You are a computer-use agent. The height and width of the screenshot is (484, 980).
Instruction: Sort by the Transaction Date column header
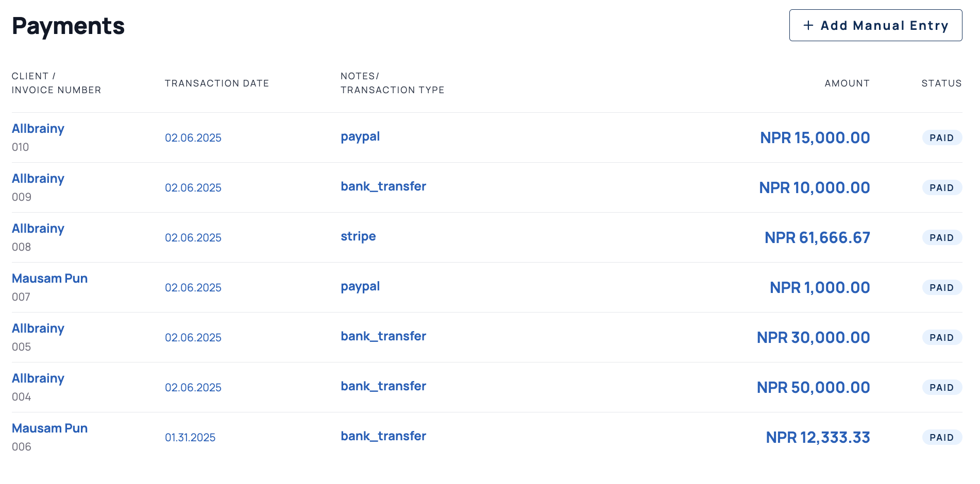coord(217,83)
